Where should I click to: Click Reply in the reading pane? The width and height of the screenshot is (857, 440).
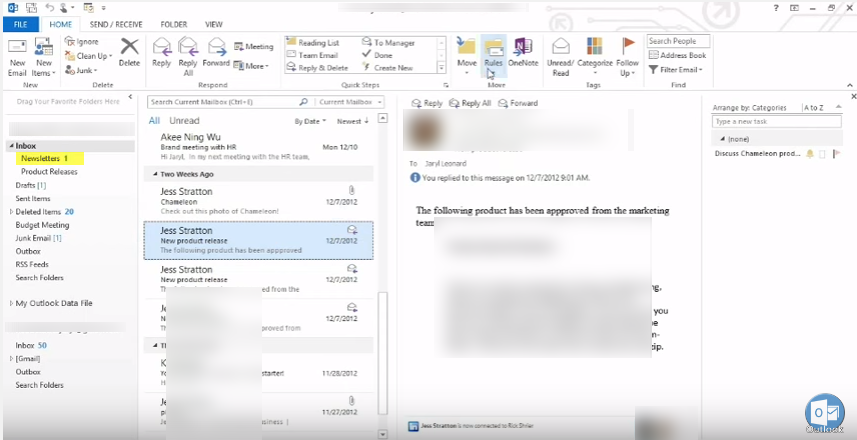[x=427, y=103]
